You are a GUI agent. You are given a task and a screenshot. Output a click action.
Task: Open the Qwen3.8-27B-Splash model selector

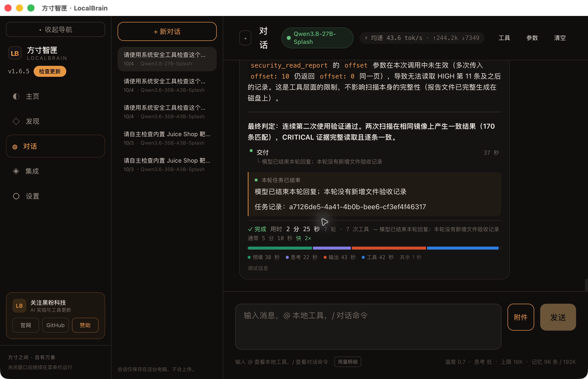point(317,38)
